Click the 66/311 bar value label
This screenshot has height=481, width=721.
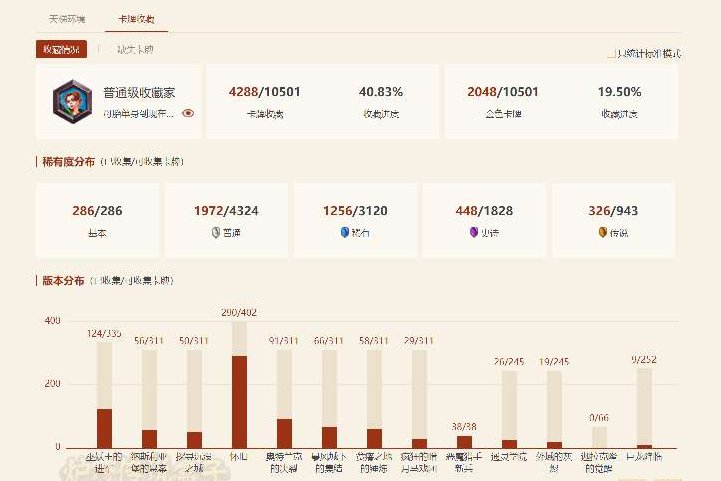[x=329, y=341]
